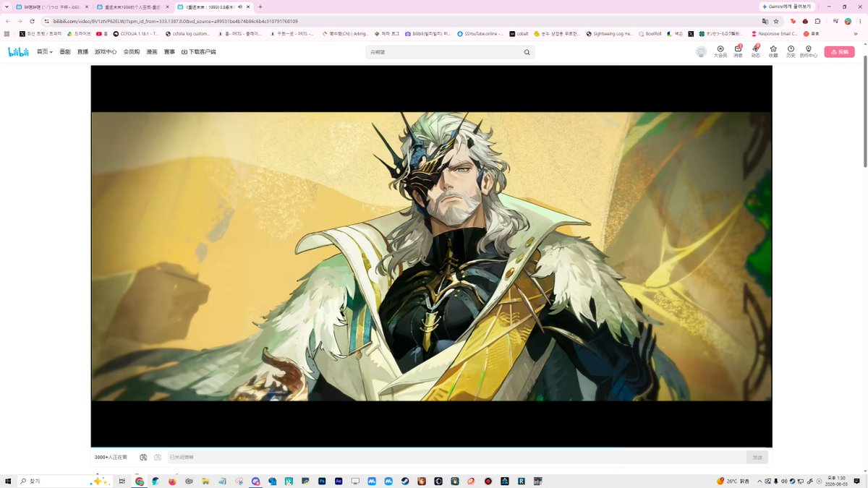Click the Gemini button in the title bar
The image size is (868, 488).
[786, 7]
